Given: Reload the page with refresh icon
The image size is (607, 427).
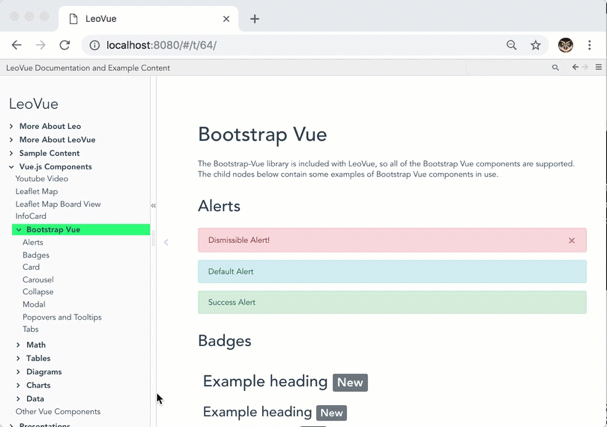Looking at the screenshot, I should [x=65, y=45].
